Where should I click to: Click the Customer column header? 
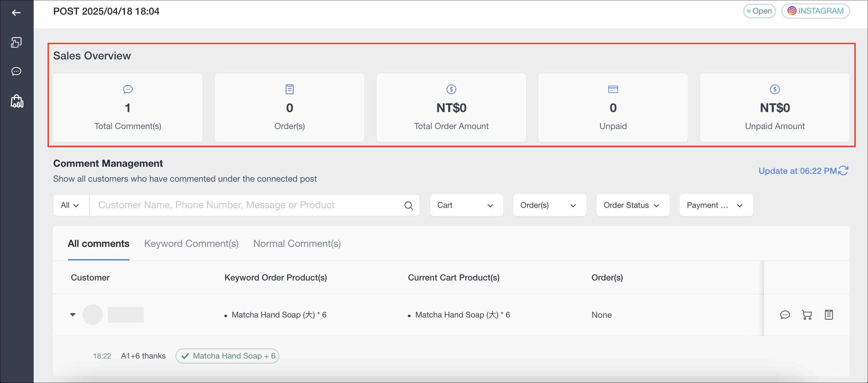[x=90, y=277]
